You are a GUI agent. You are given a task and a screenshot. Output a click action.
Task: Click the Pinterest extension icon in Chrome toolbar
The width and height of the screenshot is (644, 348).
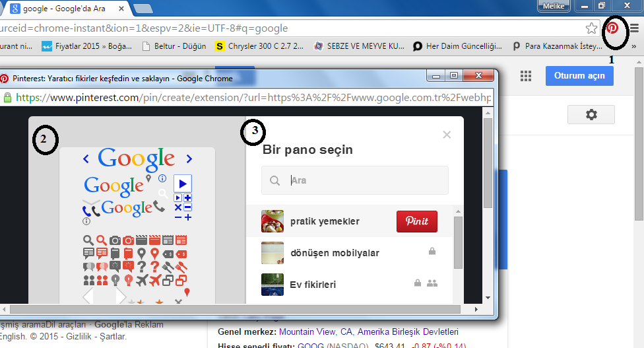612,28
